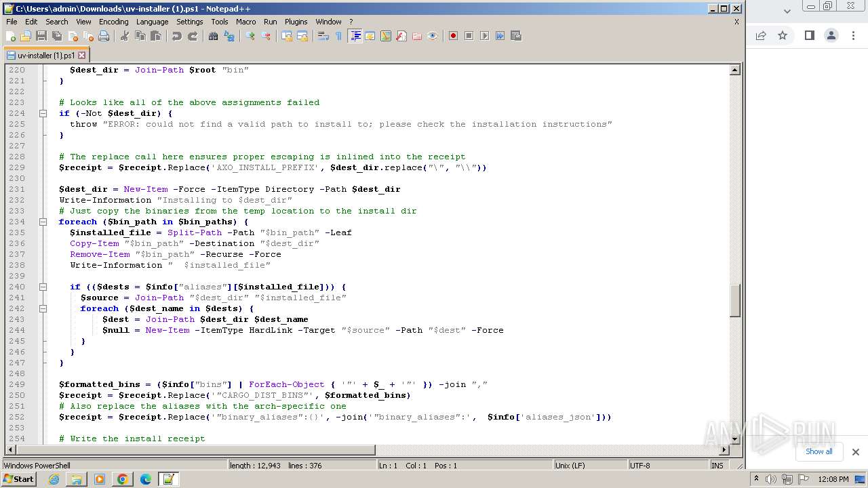Open the Search menu
The image size is (868, 488).
[x=57, y=22]
